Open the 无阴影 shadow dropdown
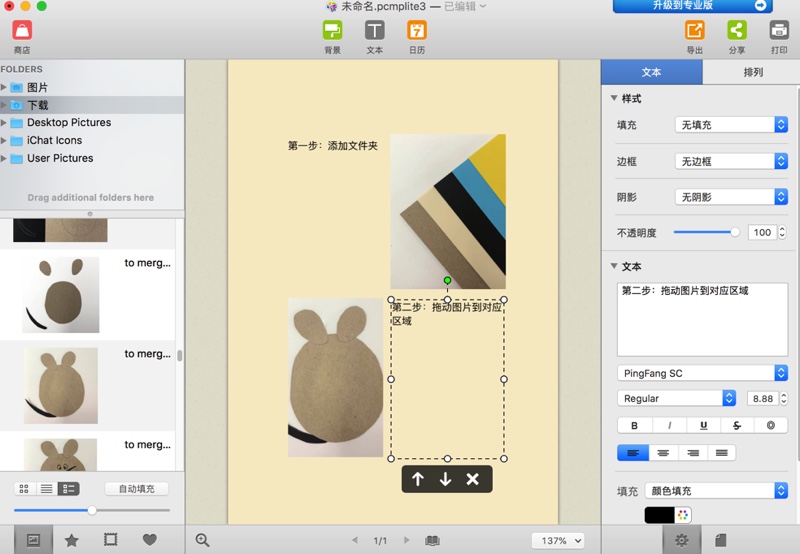Viewport: 800px width, 554px height. tap(731, 197)
